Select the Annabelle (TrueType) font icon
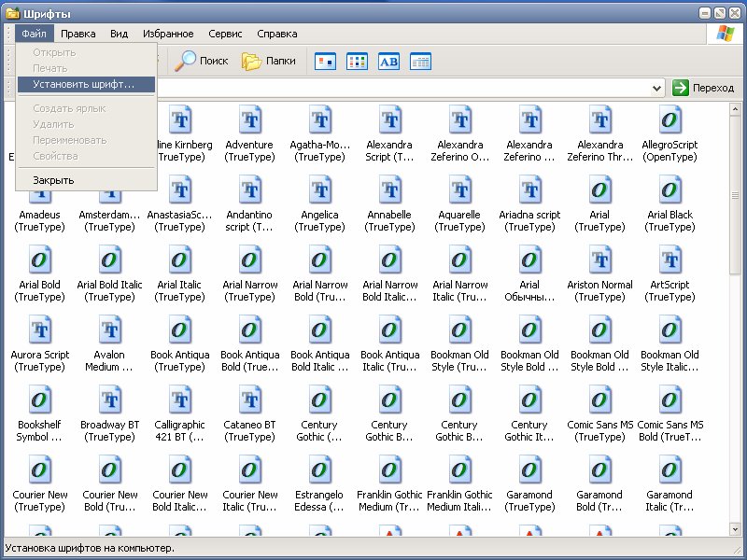 click(x=389, y=189)
